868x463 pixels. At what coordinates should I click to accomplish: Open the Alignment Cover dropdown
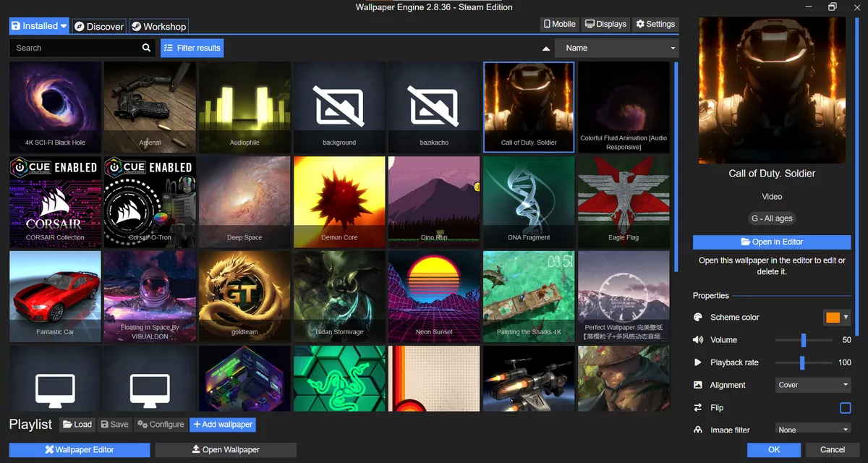click(x=813, y=385)
